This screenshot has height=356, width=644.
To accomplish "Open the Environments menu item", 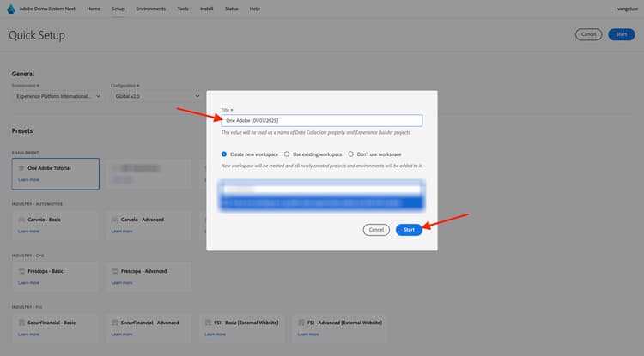I will click(151, 9).
